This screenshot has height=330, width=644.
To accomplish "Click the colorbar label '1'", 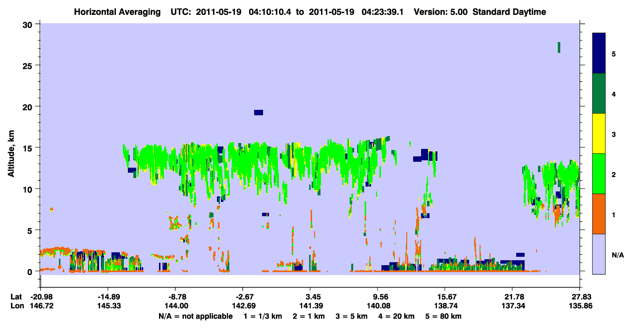I will click(x=614, y=215).
